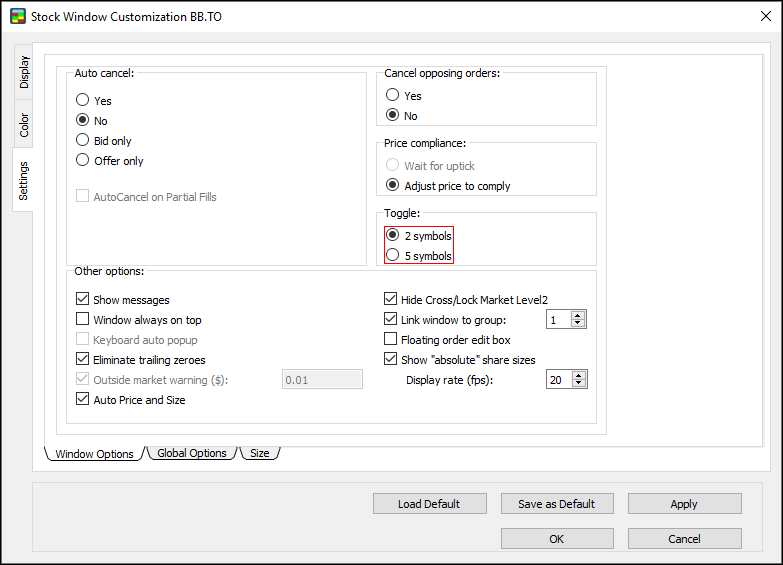783x565 pixels.
Task: Select Yes under Cancel opposing orders
Action: [393, 96]
